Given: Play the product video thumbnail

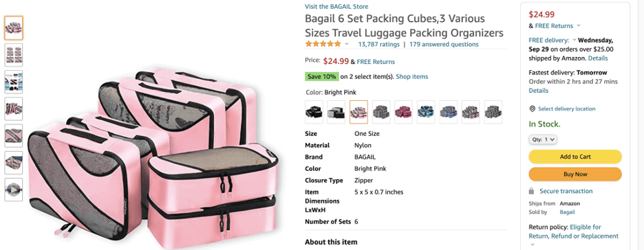Looking at the screenshot, I should tap(14, 190).
